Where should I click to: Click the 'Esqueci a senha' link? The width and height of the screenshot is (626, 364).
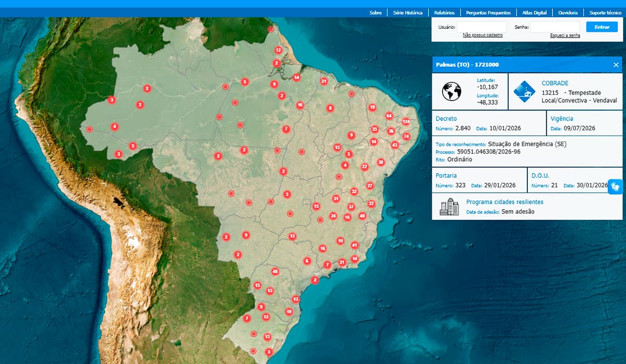(x=565, y=35)
